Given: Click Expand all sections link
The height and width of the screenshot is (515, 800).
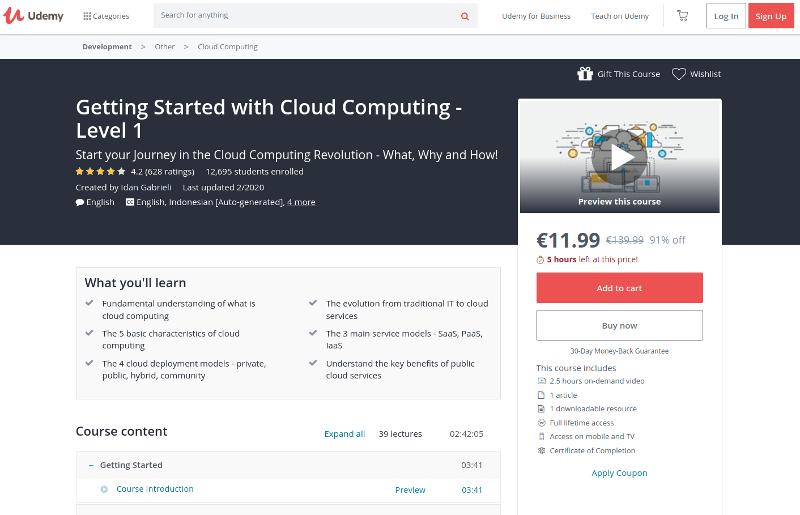Looking at the screenshot, I should [x=344, y=434].
